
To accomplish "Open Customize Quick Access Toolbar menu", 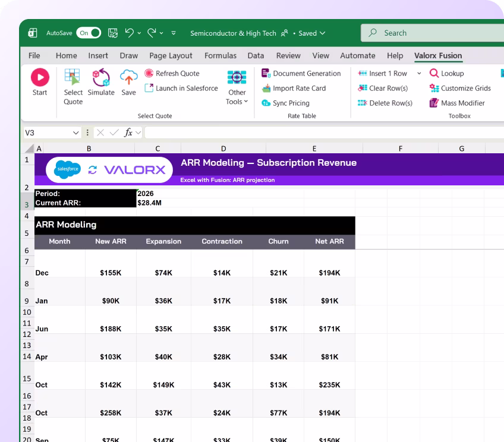I will [x=174, y=33].
